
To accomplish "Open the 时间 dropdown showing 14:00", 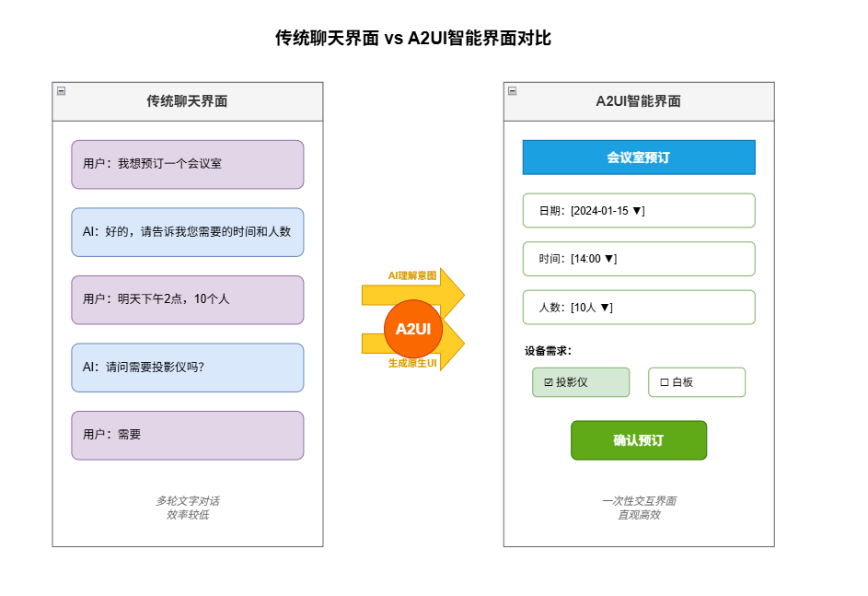I will [x=639, y=259].
